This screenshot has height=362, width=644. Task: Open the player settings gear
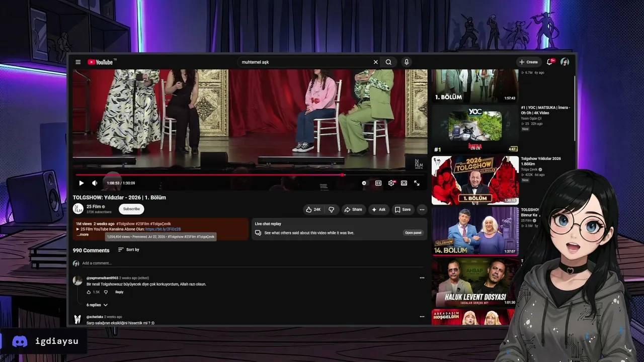[x=391, y=183]
